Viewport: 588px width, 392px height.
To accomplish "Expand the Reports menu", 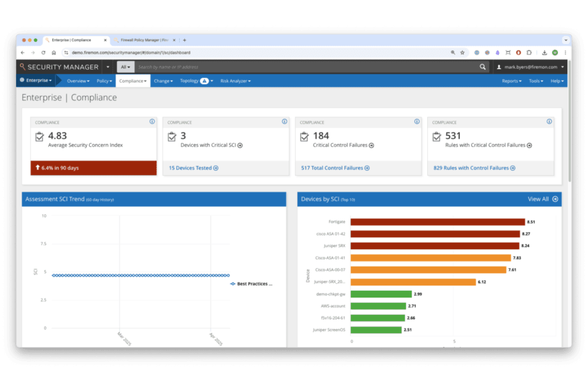I will click(x=511, y=81).
